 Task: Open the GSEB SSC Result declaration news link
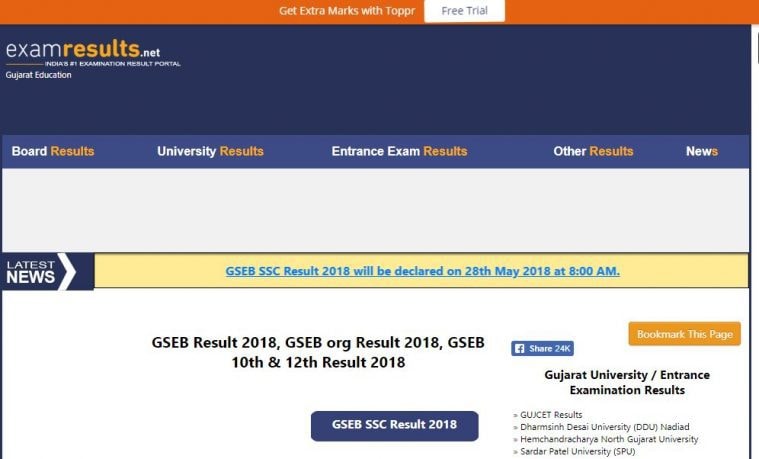pos(422,271)
